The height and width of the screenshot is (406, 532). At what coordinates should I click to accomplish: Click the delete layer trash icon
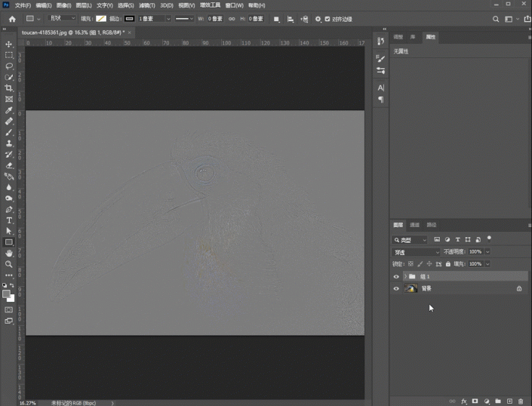pyautogui.click(x=521, y=401)
